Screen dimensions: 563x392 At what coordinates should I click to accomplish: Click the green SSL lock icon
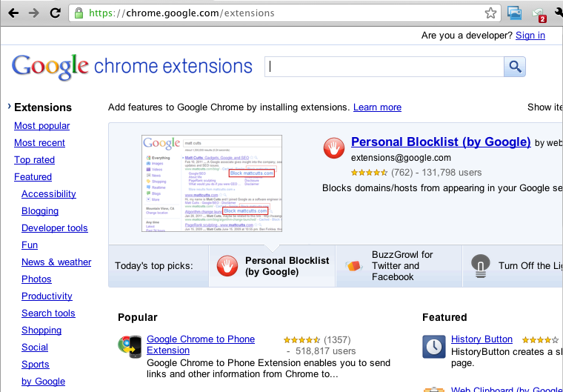[x=79, y=13]
